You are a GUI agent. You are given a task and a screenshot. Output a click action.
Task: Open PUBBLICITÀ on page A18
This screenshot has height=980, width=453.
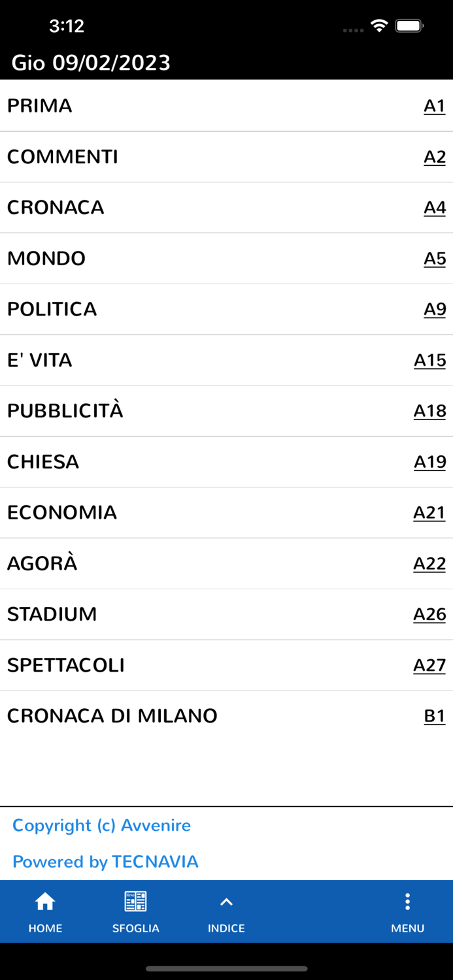(429, 411)
